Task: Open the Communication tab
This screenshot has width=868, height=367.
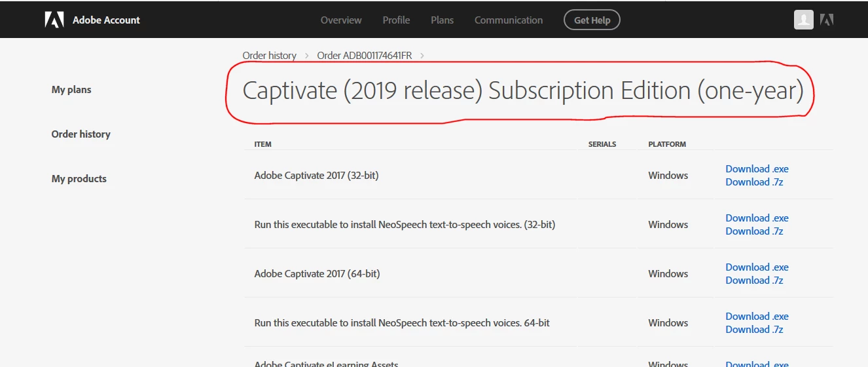Action: [509, 20]
